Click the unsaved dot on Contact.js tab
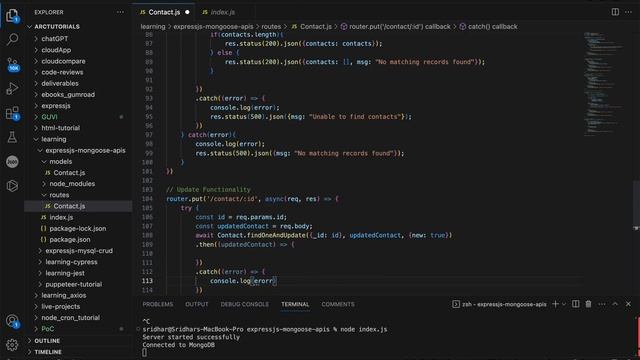Screen dimensions: 640x360 187,12
